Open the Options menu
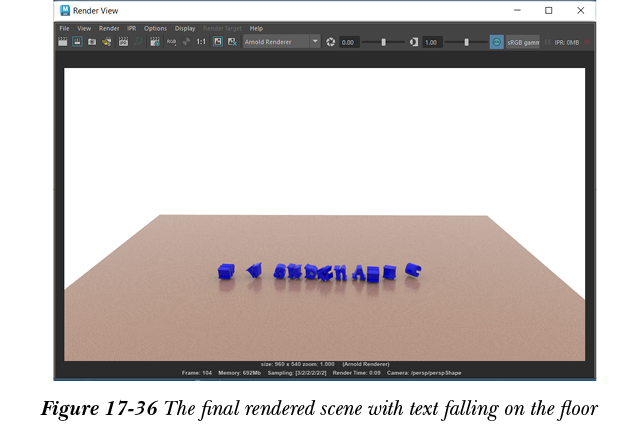640x427 pixels. (x=155, y=29)
